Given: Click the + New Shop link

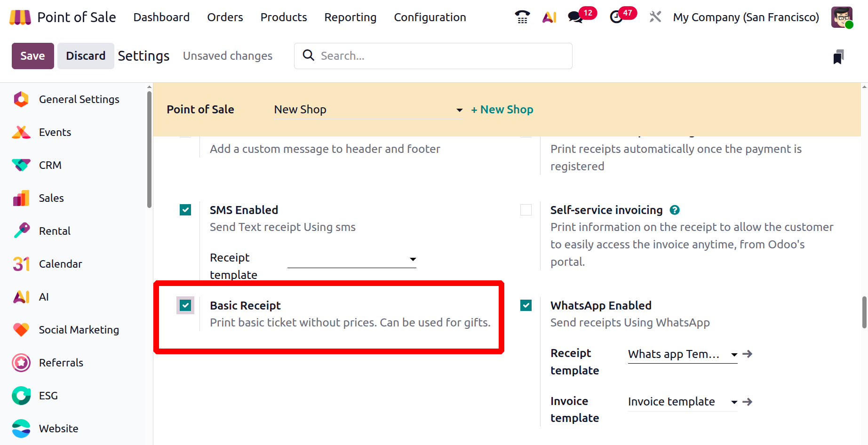Looking at the screenshot, I should pyautogui.click(x=502, y=110).
